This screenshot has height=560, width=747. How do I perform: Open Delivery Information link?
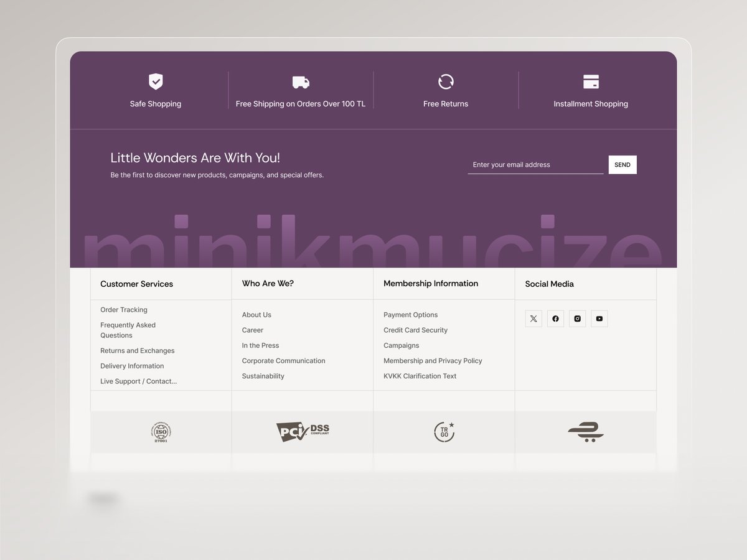[x=132, y=366]
